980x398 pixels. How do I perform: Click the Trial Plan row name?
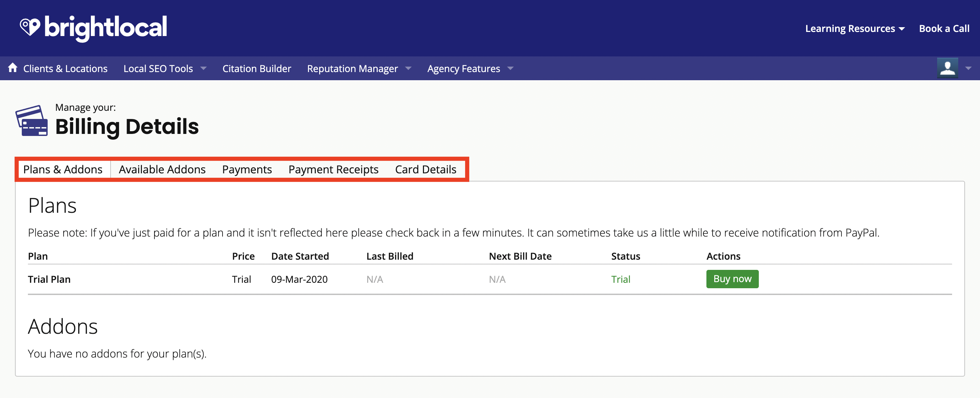click(49, 279)
